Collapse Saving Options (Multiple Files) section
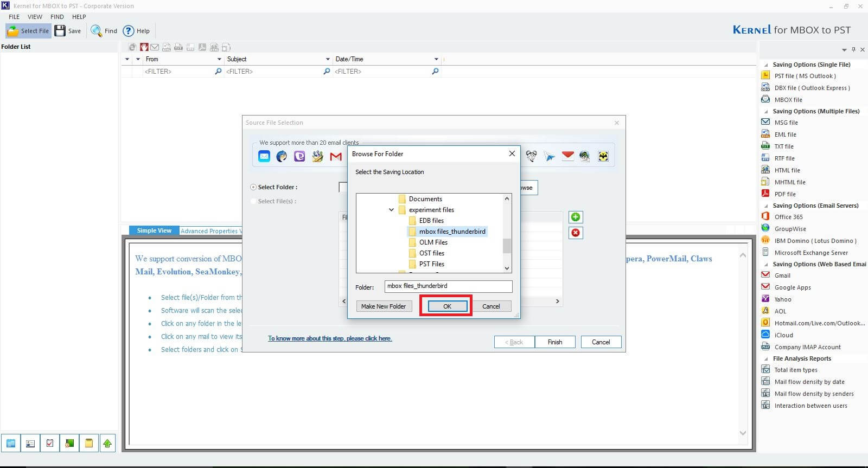Viewport: 868px width, 468px height. coord(766,112)
